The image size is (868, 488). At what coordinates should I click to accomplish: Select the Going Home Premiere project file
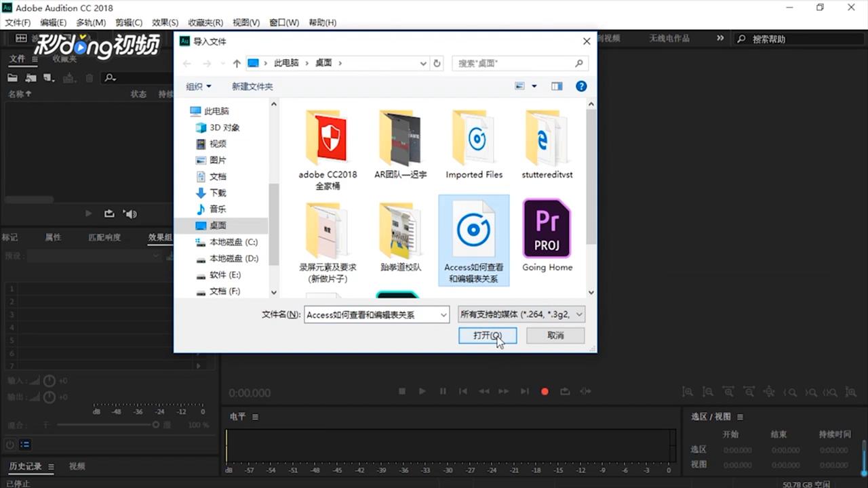547,235
